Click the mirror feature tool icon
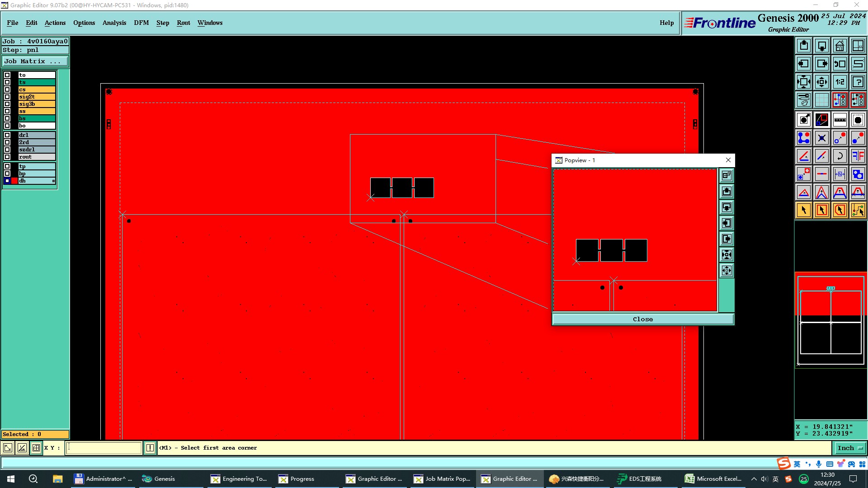868x488 pixels. pos(858,156)
